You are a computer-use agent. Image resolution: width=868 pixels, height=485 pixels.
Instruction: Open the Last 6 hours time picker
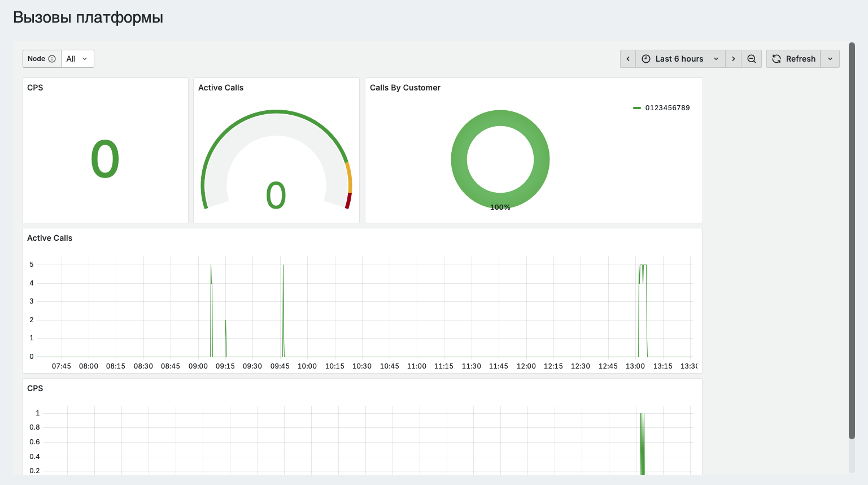(x=681, y=59)
